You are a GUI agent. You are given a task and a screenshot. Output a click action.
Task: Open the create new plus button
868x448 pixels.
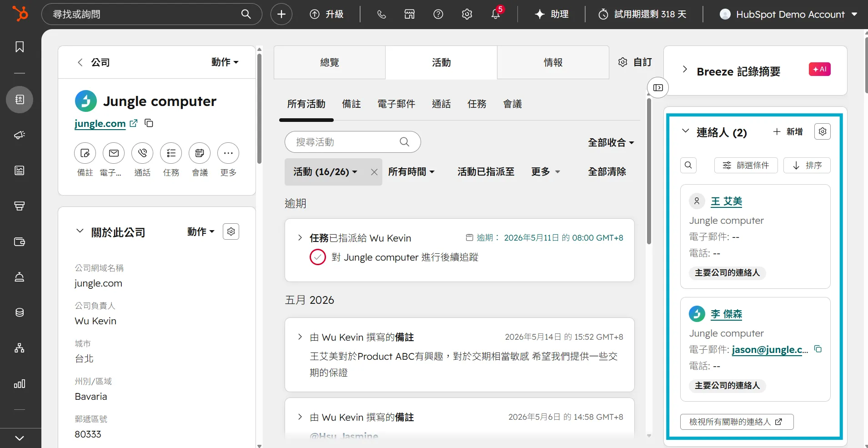coord(281,14)
